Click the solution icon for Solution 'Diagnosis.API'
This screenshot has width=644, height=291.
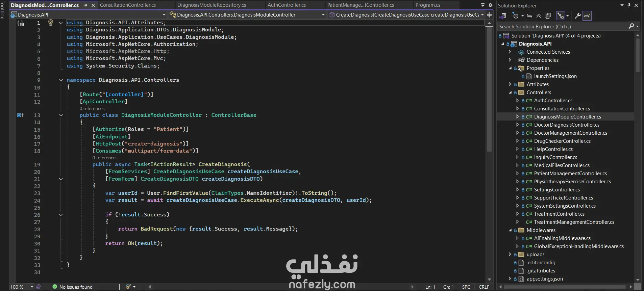click(x=506, y=36)
